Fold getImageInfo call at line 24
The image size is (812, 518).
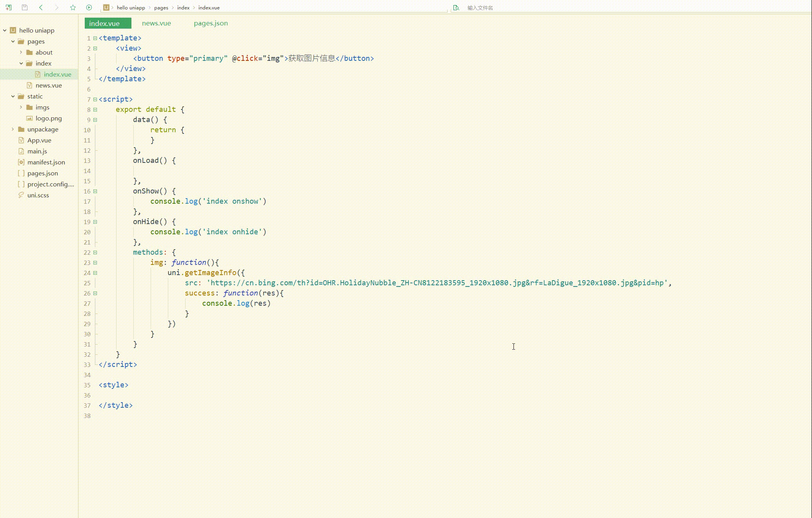point(95,273)
